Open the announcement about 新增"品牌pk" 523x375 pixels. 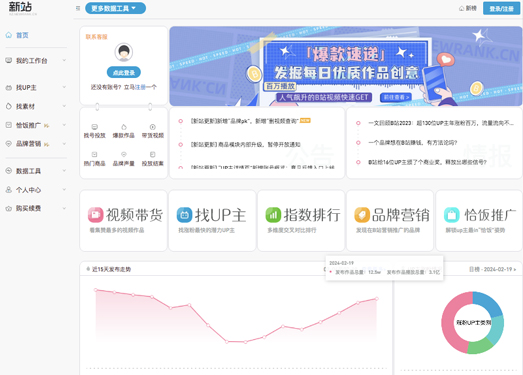[244, 121]
